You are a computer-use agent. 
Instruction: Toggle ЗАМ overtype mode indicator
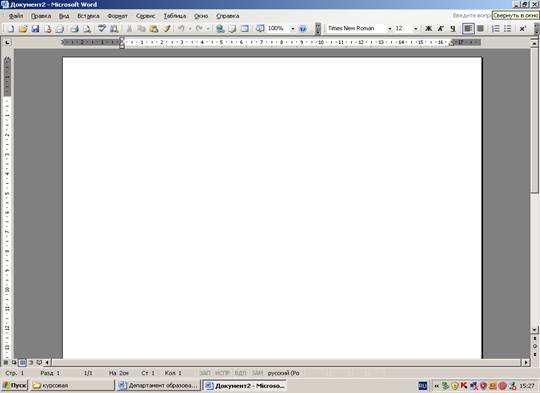pos(257,373)
